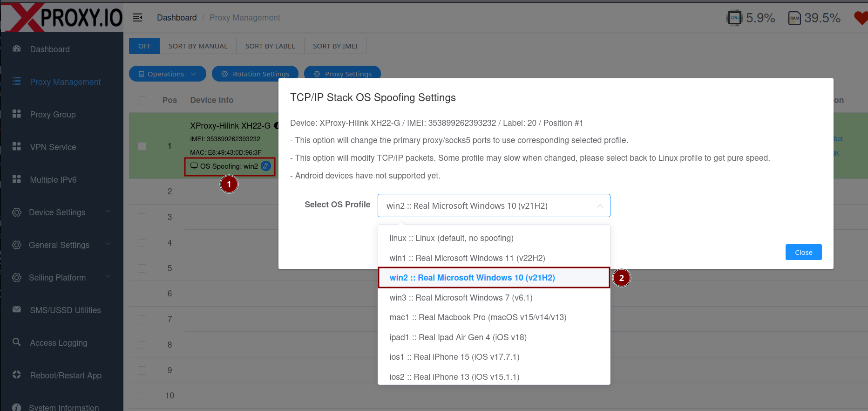Click Proxy Management breadcrumb text
868x411 pixels.
(x=244, y=18)
